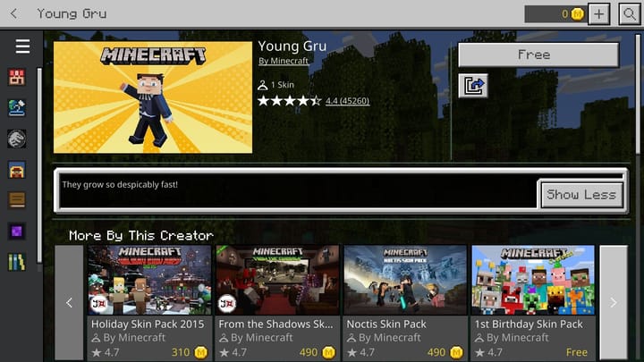The width and height of the screenshot is (644, 362).
Task: Open the globe worlds sidebar category
Action: tap(17, 108)
